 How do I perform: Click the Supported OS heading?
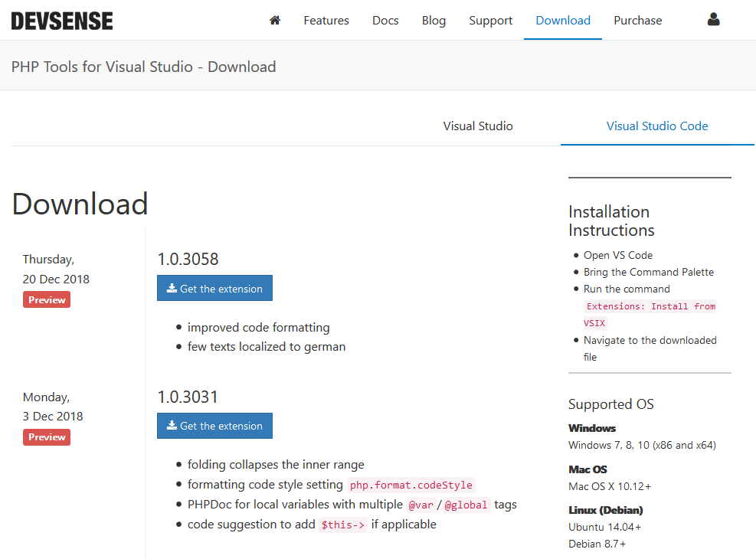611,404
